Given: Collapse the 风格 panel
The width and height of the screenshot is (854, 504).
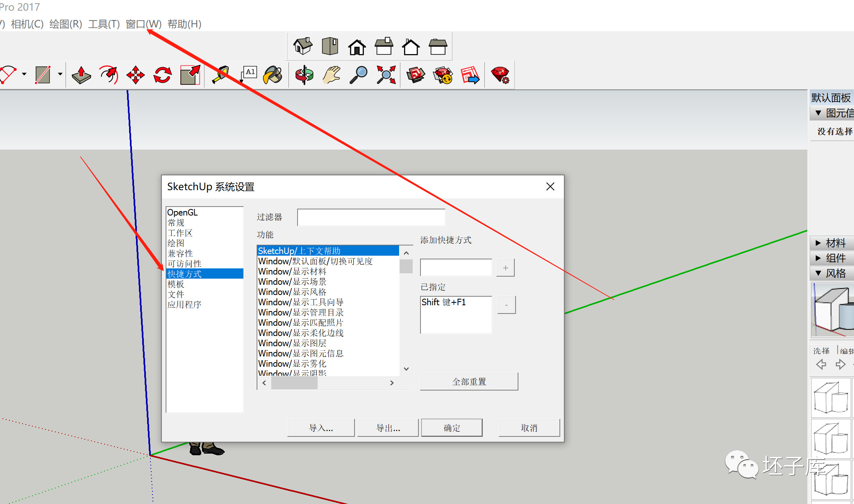Looking at the screenshot, I should pyautogui.click(x=832, y=273).
